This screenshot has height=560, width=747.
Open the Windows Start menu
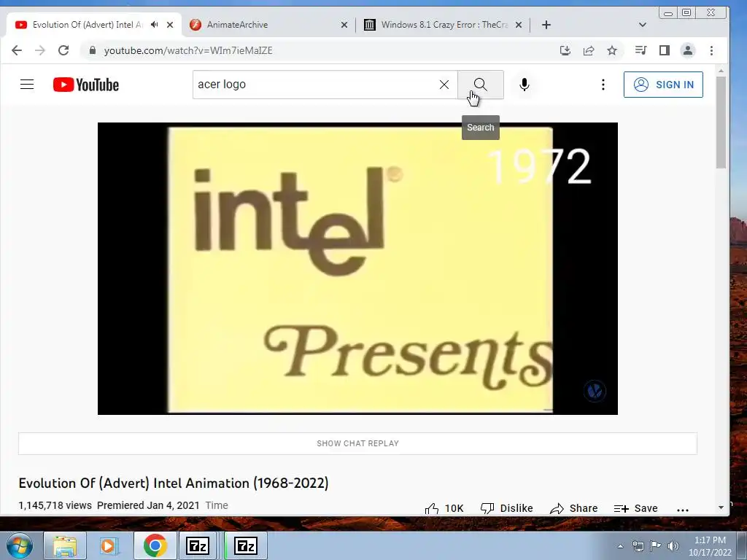click(19, 545)
